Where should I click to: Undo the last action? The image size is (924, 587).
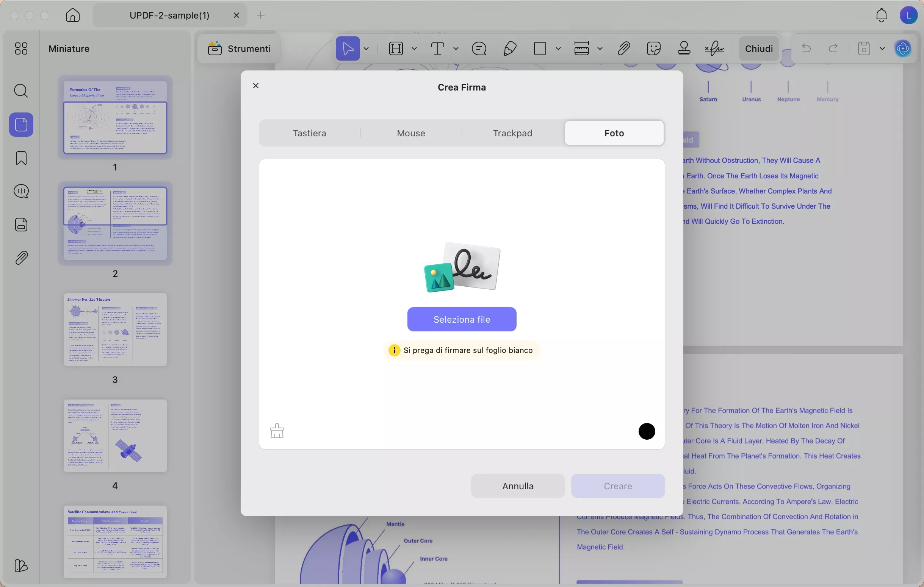click(806, 48)
